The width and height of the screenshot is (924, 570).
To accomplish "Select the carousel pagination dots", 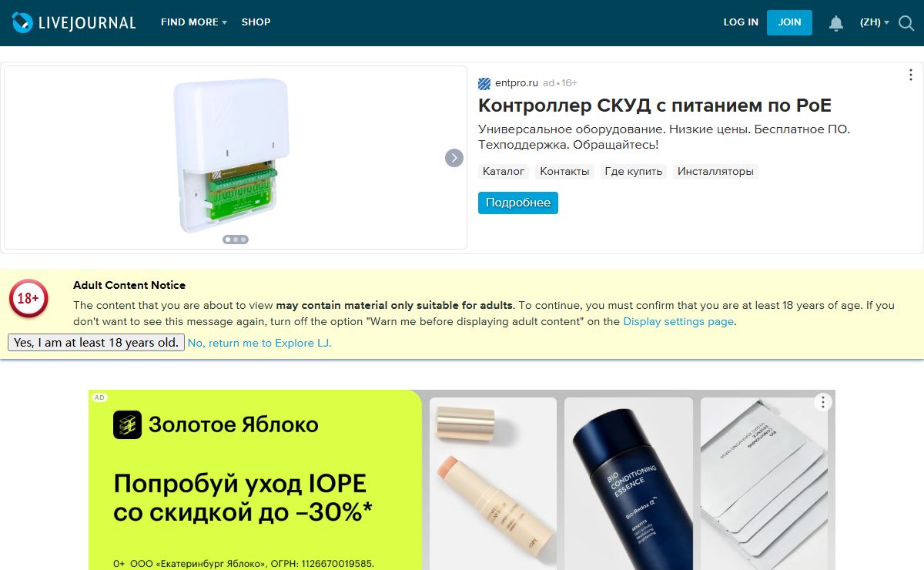I will tap(236, 240).
